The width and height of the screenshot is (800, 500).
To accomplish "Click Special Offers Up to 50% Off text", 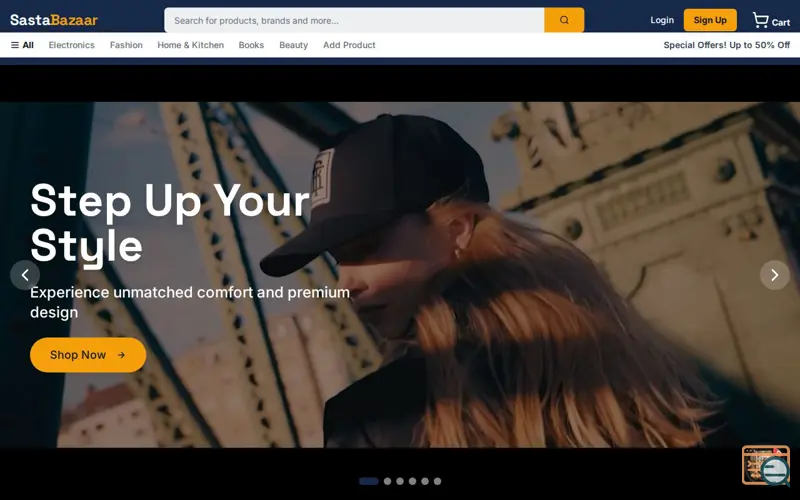I will 727,45.
